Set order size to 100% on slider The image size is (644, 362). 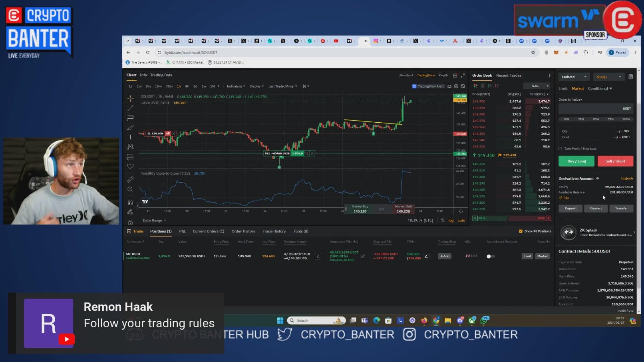pos(626,119)
